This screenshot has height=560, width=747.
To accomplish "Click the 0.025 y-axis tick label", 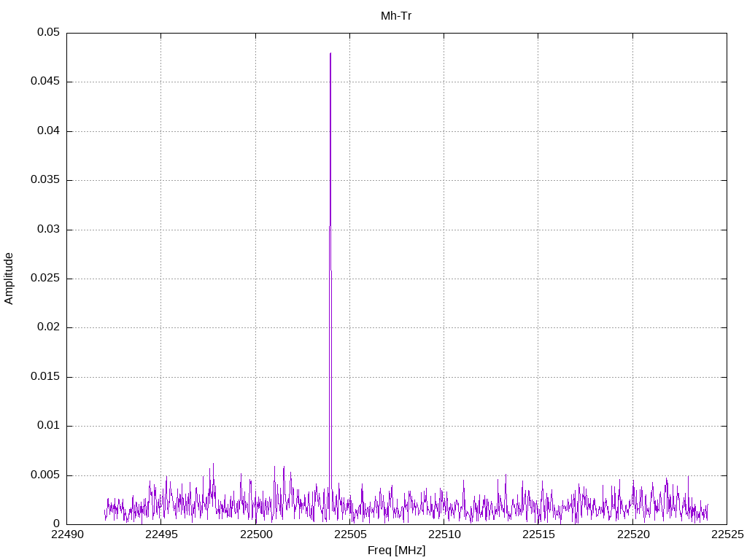I will point(45,279).
